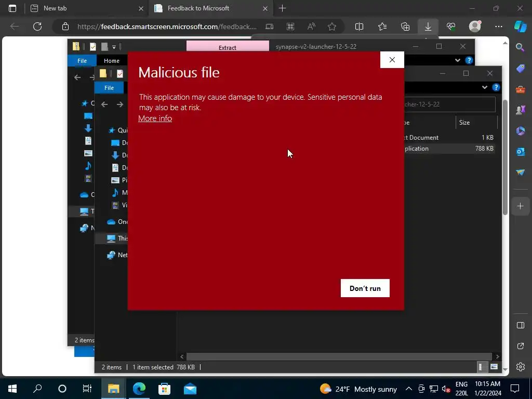Open Read aloud icon in address bar
This screenshot has height=399, width=532.
click(311, 26)
